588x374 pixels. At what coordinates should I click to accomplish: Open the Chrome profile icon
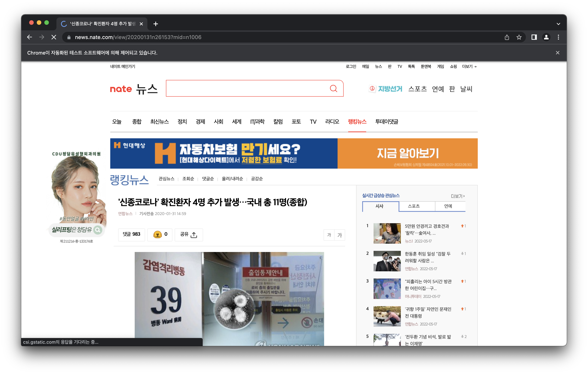point(546,37)
